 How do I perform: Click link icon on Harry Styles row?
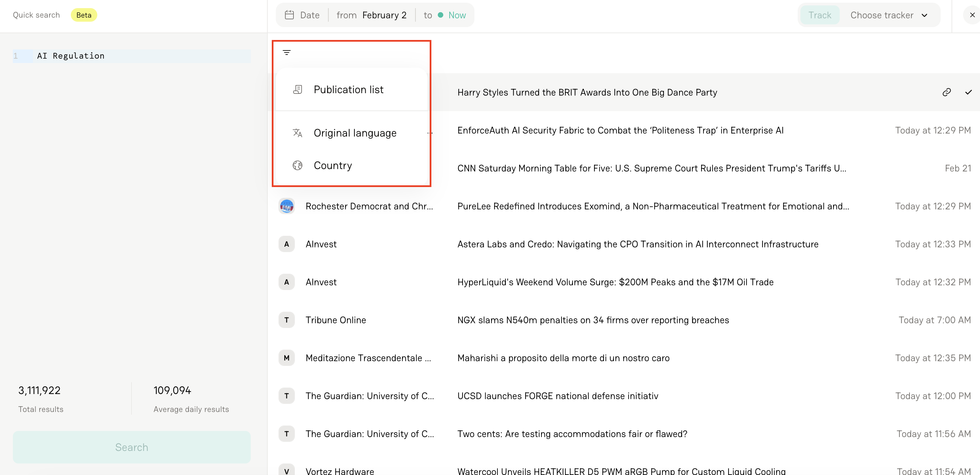click(946, 92)
